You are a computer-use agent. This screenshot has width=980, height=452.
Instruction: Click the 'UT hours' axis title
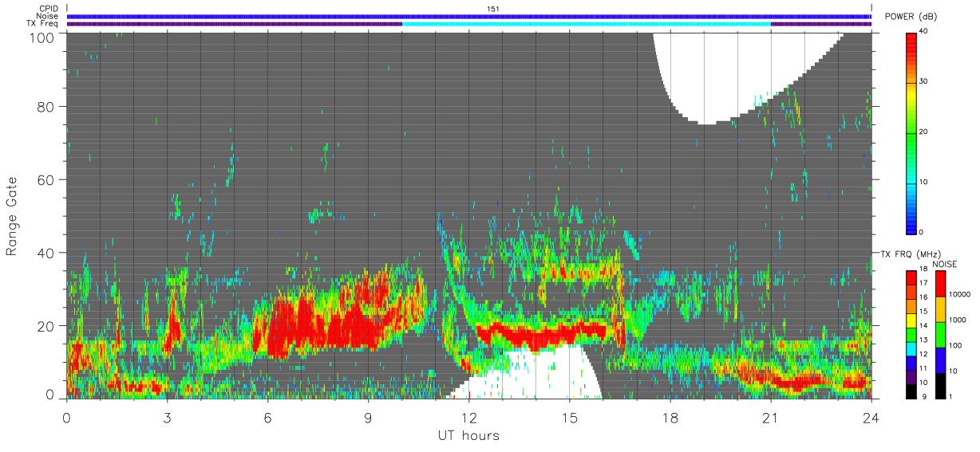(468, 436)
